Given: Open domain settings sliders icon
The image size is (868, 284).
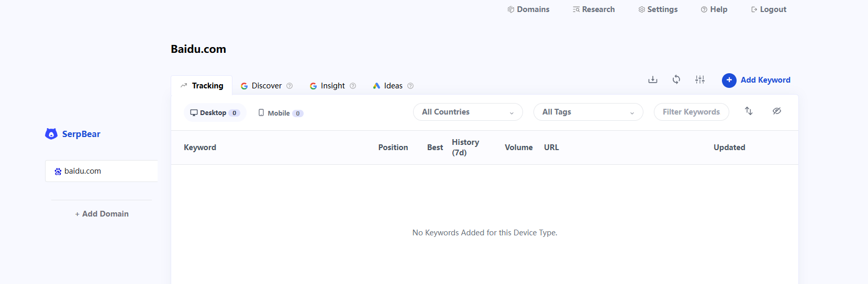Looking at the screenshot, I should point(700,79).
